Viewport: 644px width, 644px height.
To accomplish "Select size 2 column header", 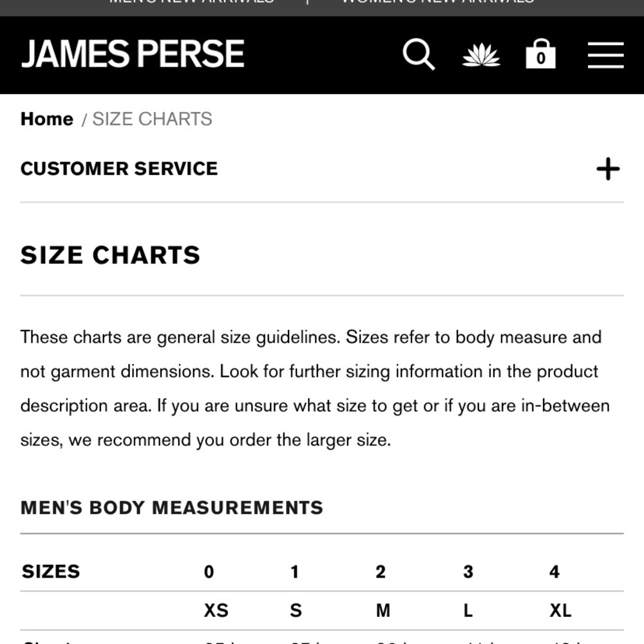I will 381,572.
